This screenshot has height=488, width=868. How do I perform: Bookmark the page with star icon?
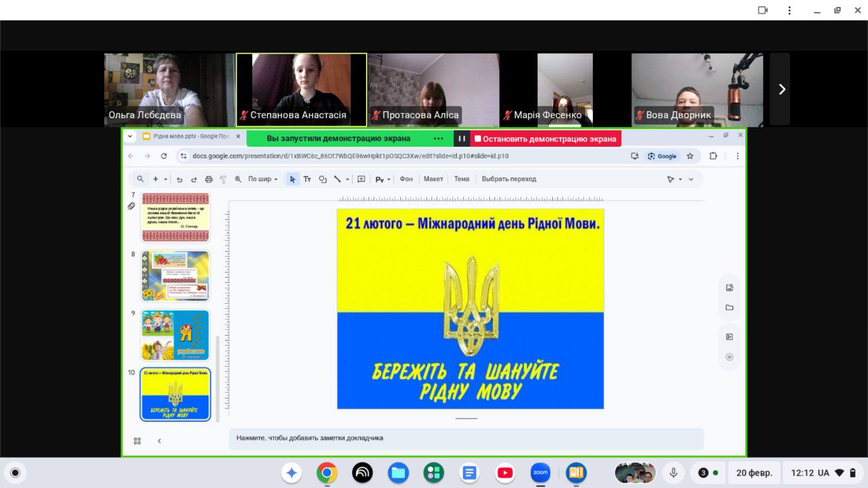click(690, 156)
